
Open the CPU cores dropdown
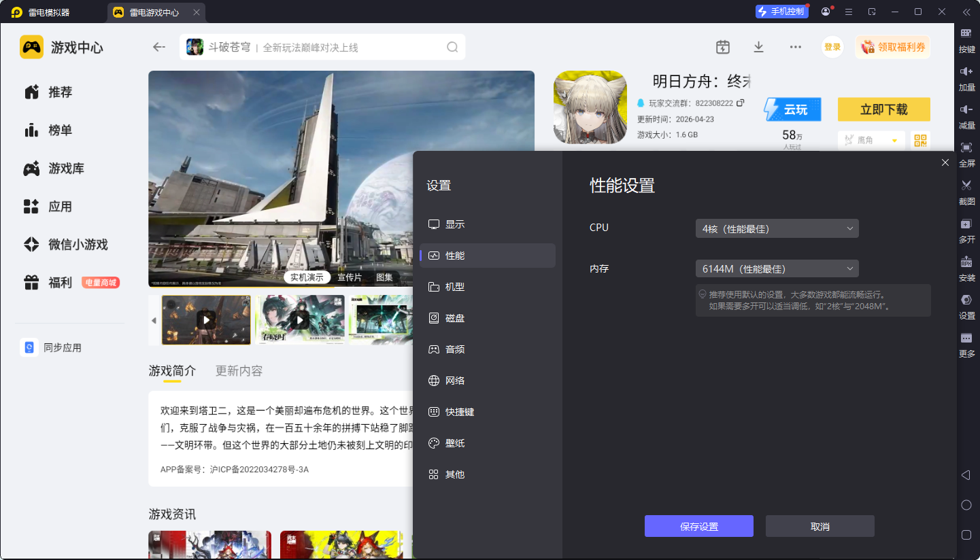pos(777,228)
